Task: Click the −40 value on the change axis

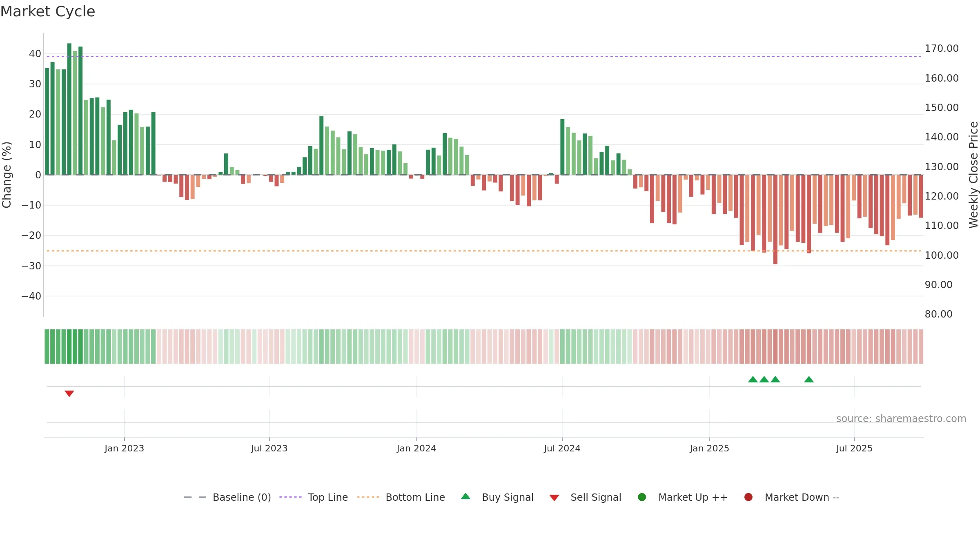Action: point(31,296)
